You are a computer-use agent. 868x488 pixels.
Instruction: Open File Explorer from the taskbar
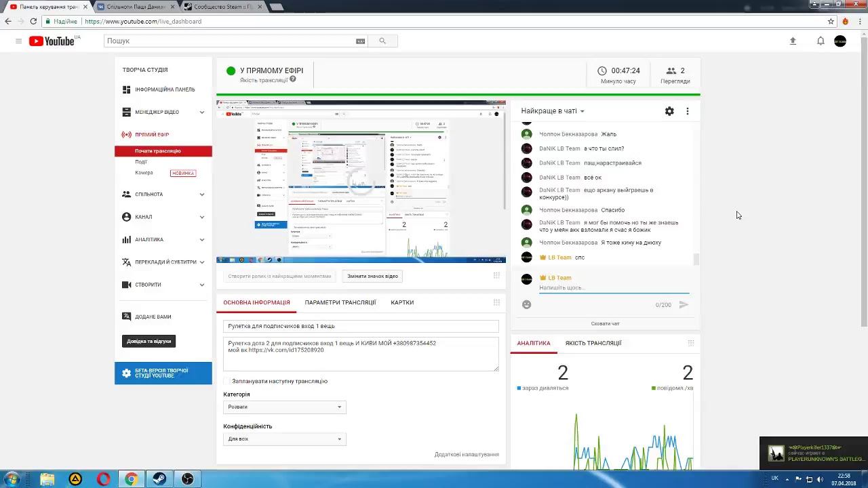(47, 479)
